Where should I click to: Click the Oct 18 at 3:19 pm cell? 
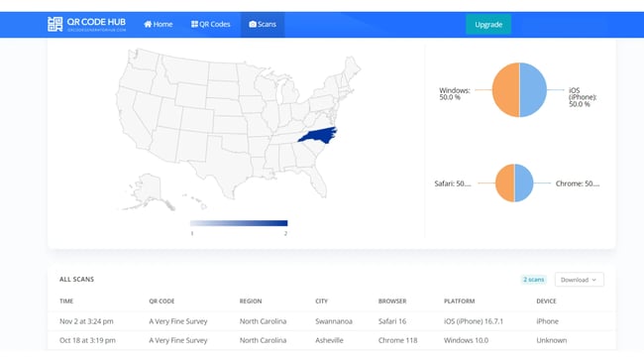87,340
